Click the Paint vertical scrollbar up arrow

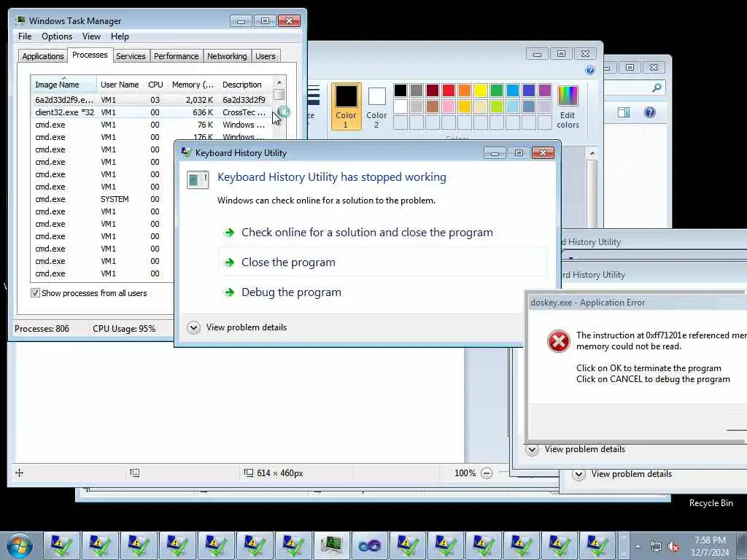(x=592, y=153)
